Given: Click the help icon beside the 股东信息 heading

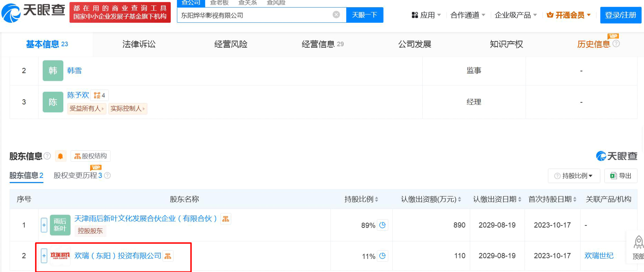Looking at the screenshot, I should tap(47, 156).
